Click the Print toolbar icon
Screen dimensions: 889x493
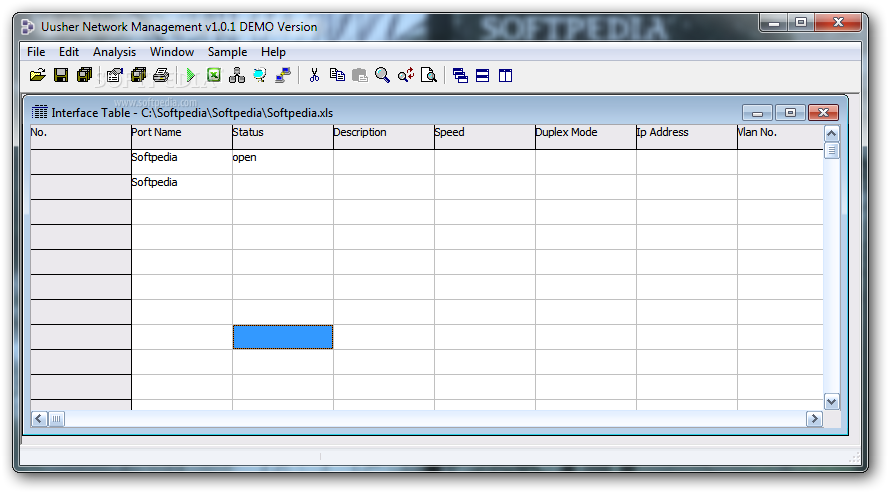tap(161, 75)
